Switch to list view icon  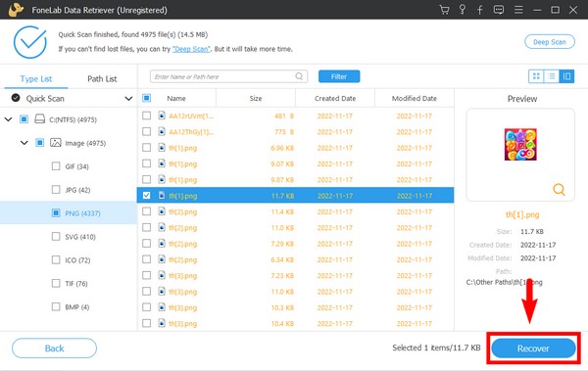coord(552,76)
